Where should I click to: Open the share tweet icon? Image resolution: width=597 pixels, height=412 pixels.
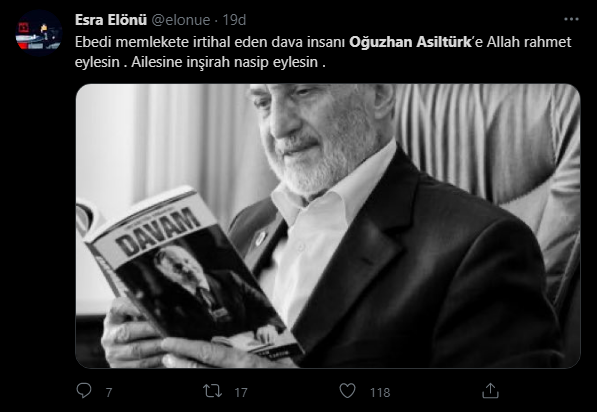click(x=490, y=391)
